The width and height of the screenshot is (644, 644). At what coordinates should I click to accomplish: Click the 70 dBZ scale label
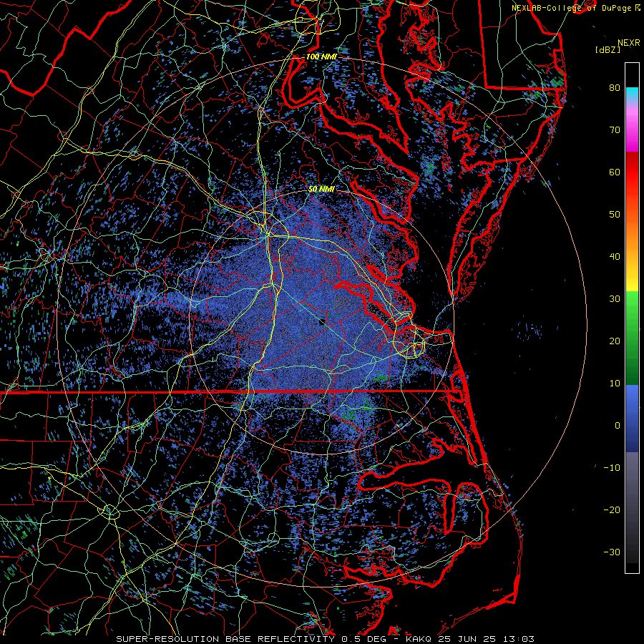coord(615,130)
